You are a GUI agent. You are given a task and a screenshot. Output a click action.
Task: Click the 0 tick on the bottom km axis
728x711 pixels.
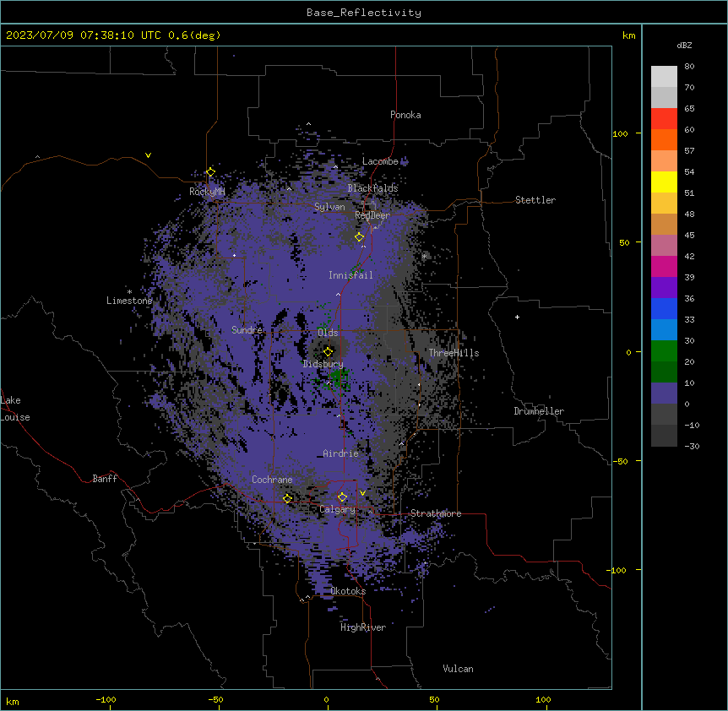pyautogui.click(x=326, y=699)
